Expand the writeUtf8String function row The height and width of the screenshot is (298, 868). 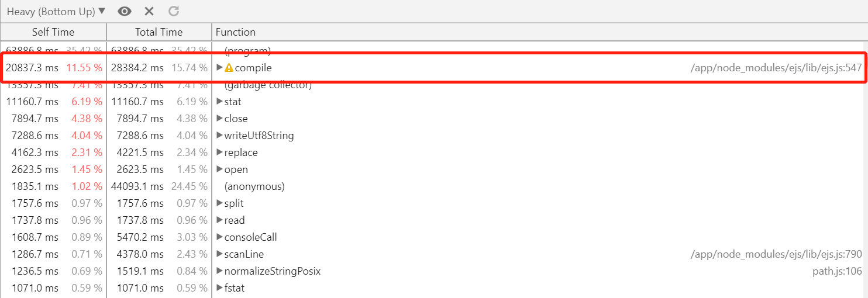pos(219,136)
